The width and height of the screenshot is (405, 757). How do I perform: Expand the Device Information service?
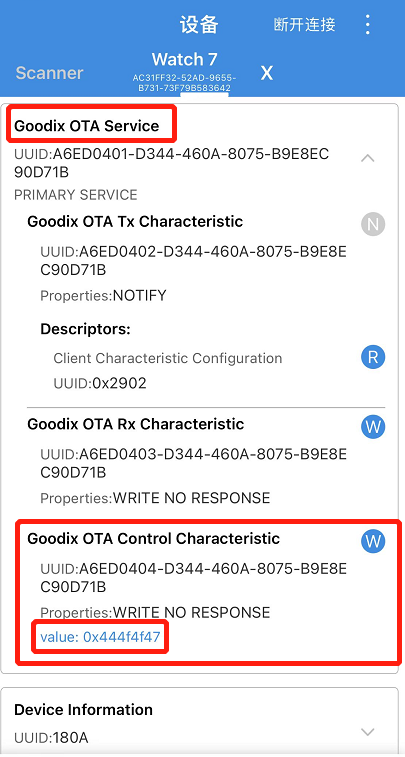368,732
